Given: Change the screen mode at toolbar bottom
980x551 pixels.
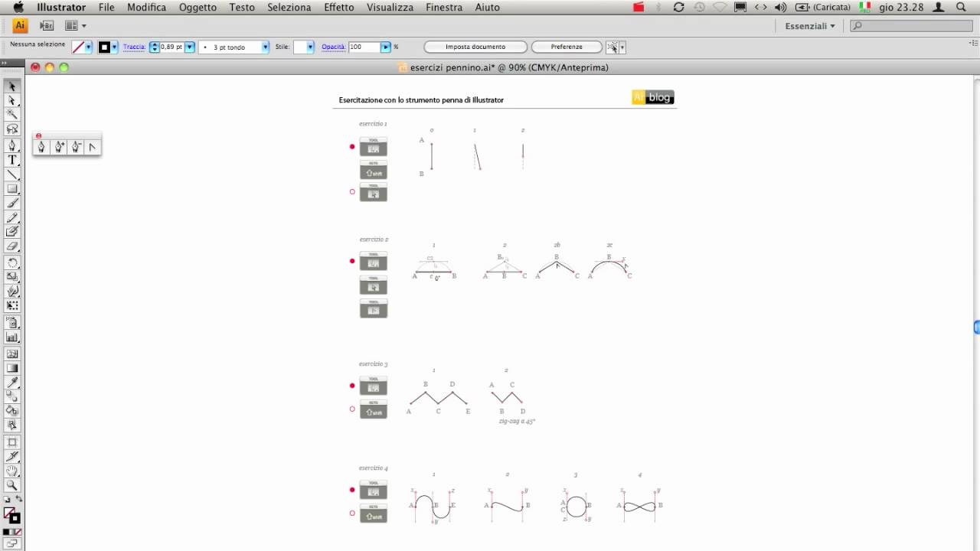Looking at the screenshot, I should (12, 543).
